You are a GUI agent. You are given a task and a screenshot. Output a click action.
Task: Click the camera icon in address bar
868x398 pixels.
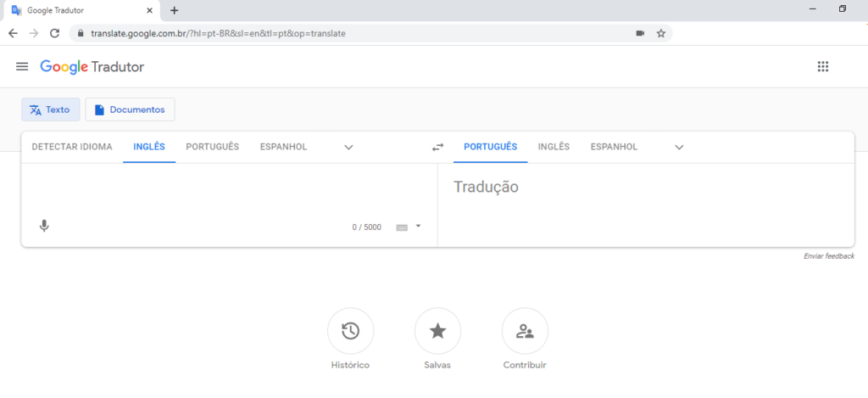[x=640, y=33]
